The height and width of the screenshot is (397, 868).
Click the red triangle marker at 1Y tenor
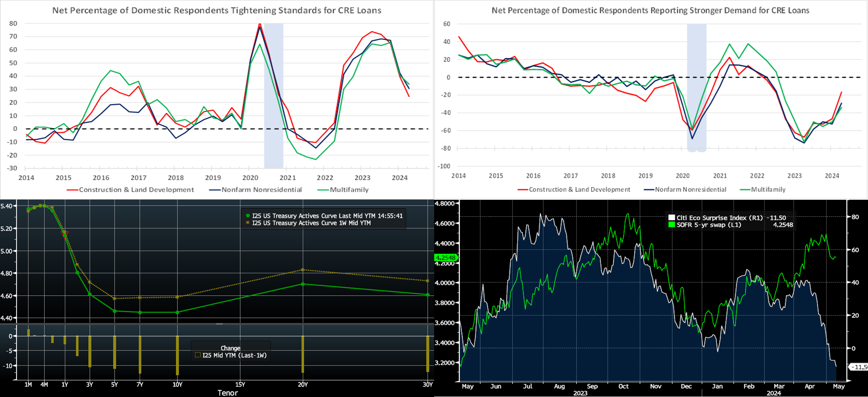pos(65,234)
